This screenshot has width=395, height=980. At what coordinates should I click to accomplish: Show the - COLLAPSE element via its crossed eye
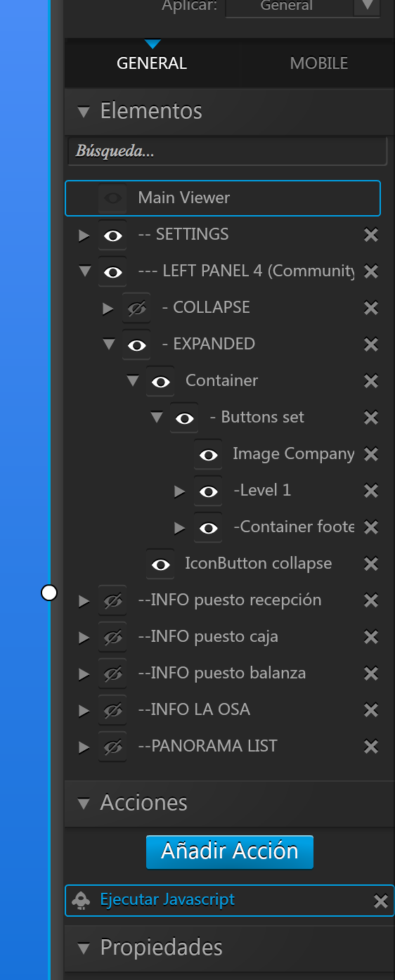tap(136, 309)
